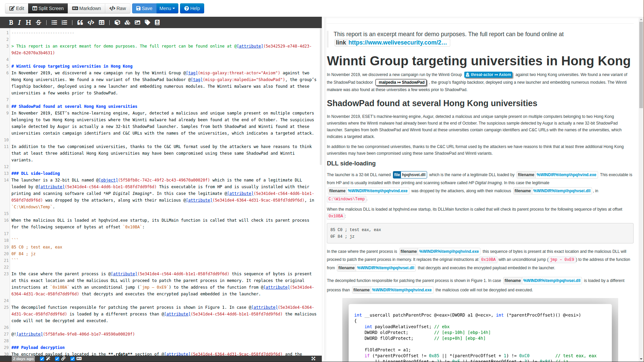644x362 pixels.
Task: Insert code block using code icon
Action: [x=91, y=22]
